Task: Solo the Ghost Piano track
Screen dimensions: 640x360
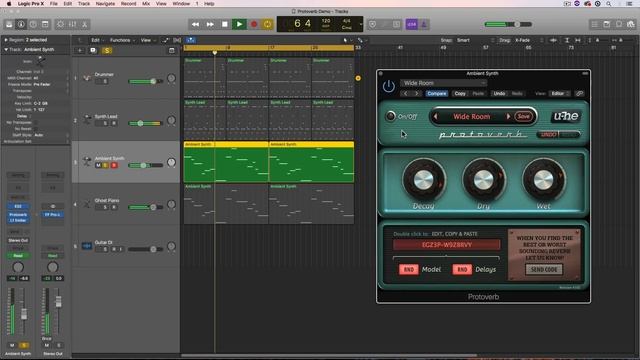Action: pos(105,207)
